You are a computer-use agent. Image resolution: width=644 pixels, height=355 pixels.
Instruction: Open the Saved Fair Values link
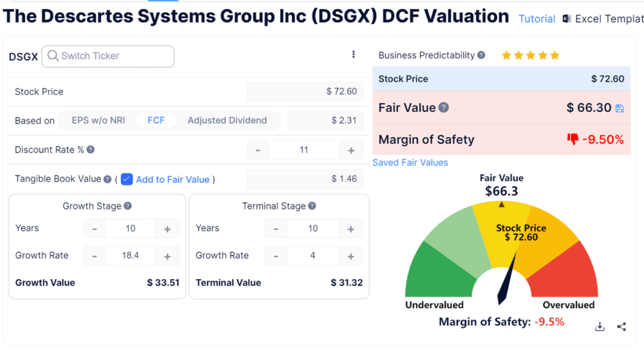click(410, 162)
